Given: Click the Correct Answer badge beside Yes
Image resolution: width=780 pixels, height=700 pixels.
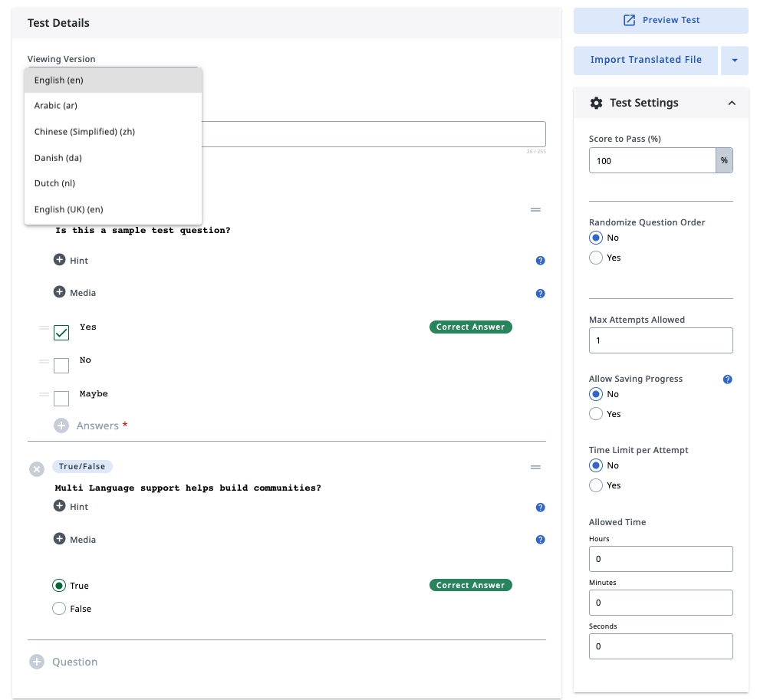Looking at the screenshot, I should [471, 327].
